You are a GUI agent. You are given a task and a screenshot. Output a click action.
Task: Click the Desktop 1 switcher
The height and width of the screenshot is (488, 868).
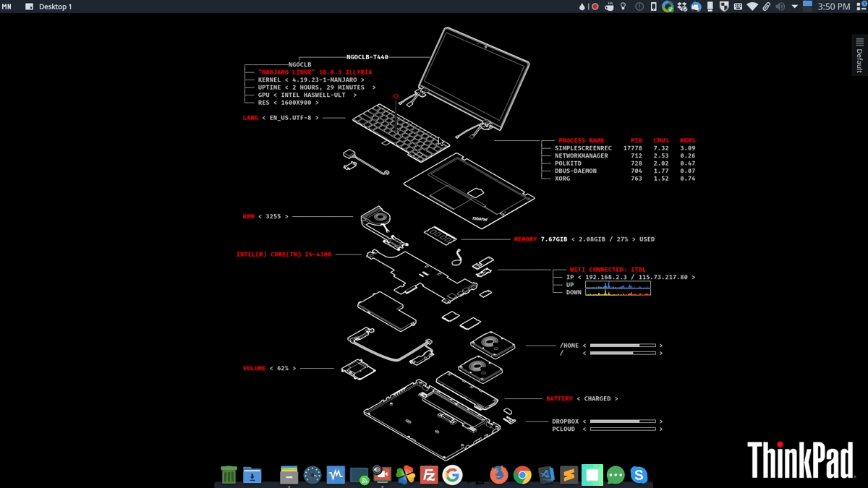click(48, 7)
